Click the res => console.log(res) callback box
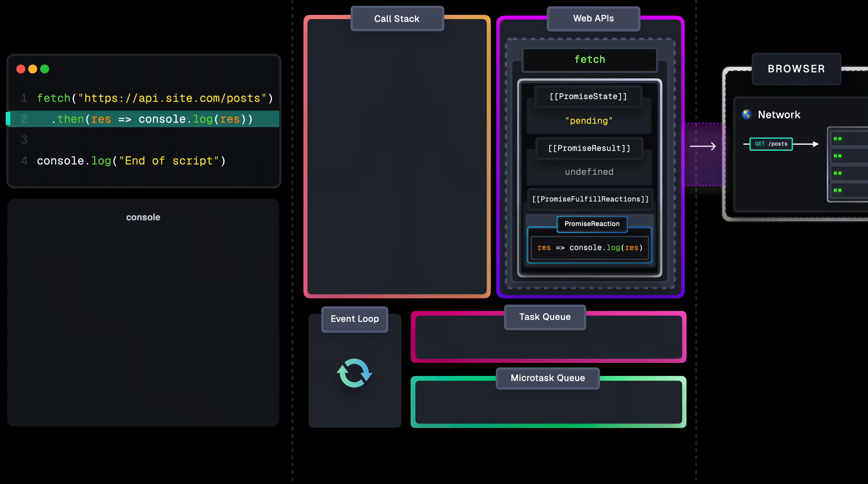Viewport: 868px width, 484px height. click(590, 248)
